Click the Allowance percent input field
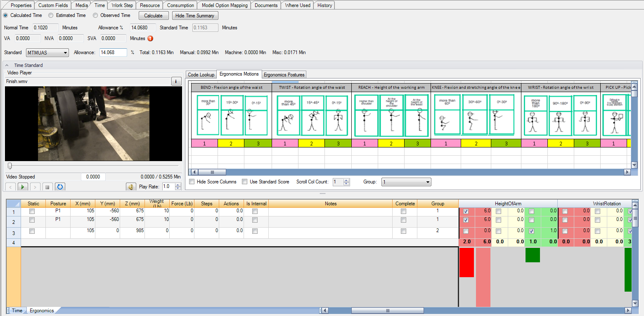 (113, 52)
